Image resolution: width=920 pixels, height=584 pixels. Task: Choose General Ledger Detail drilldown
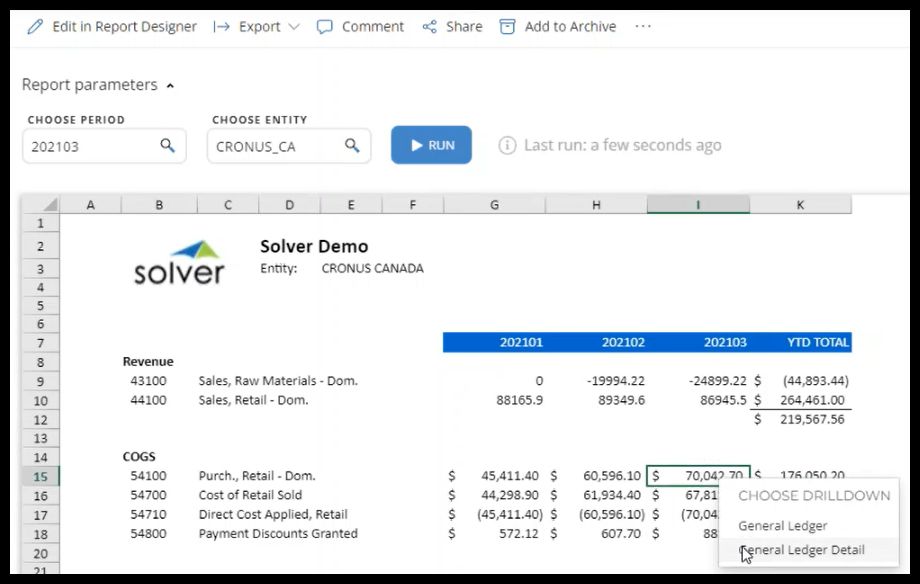click(801, 550)
